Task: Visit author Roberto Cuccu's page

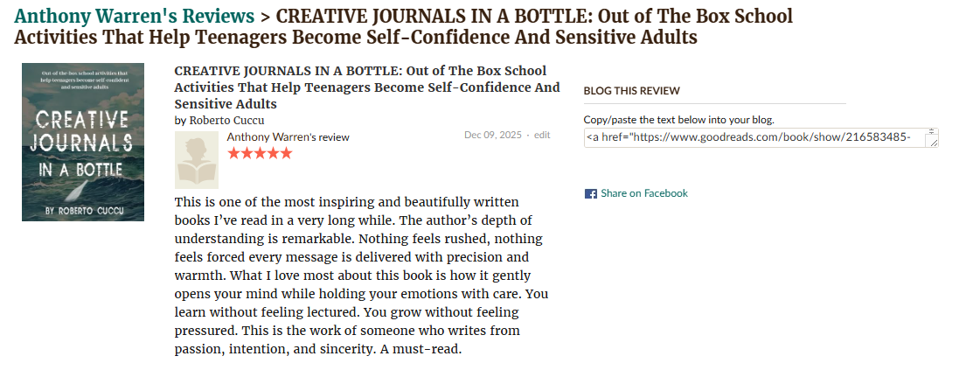Action: pyautogui.click(x=227, y=120)
